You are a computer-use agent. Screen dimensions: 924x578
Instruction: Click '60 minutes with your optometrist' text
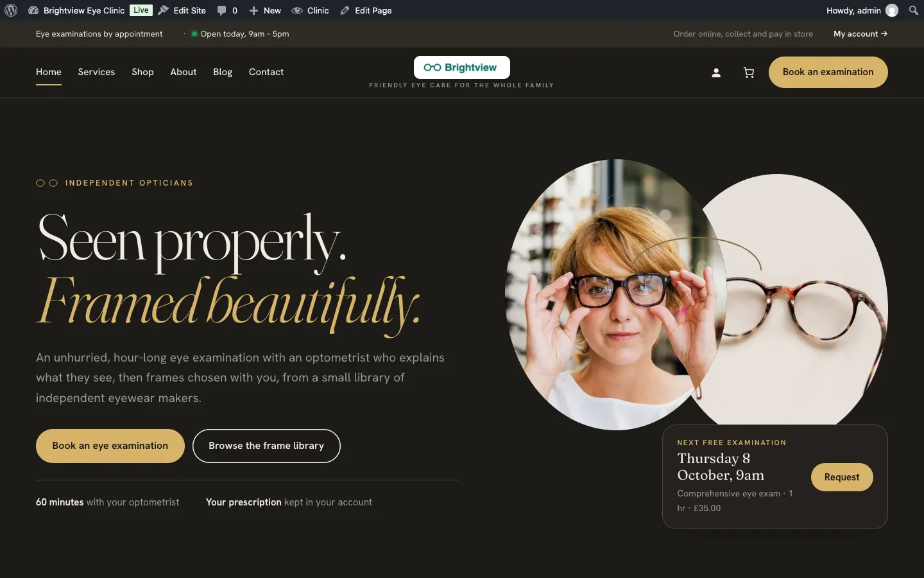pos(107,502)
